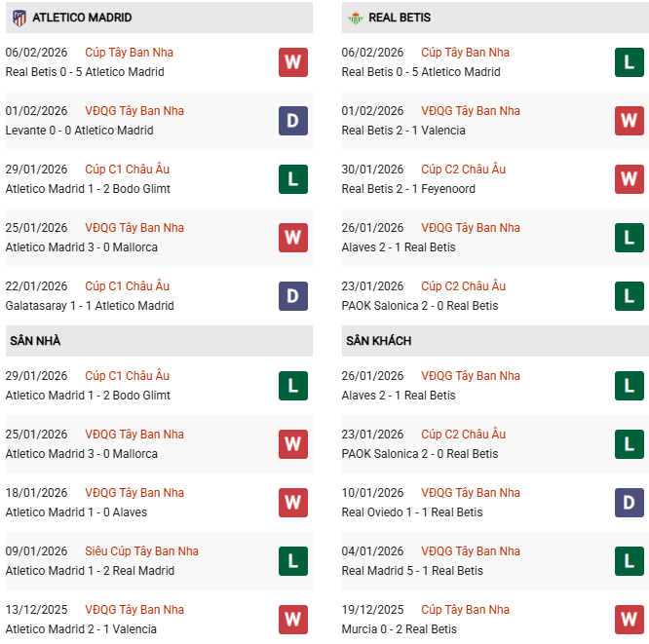Screen dimensions: 649x644
Task: Click the REAL BETIS header title
Action: click(x=401, y=18)
